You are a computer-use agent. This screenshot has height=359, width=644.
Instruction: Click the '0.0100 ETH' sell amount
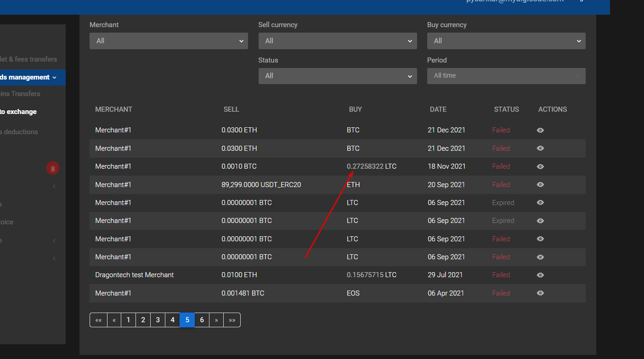click(239, 275)
